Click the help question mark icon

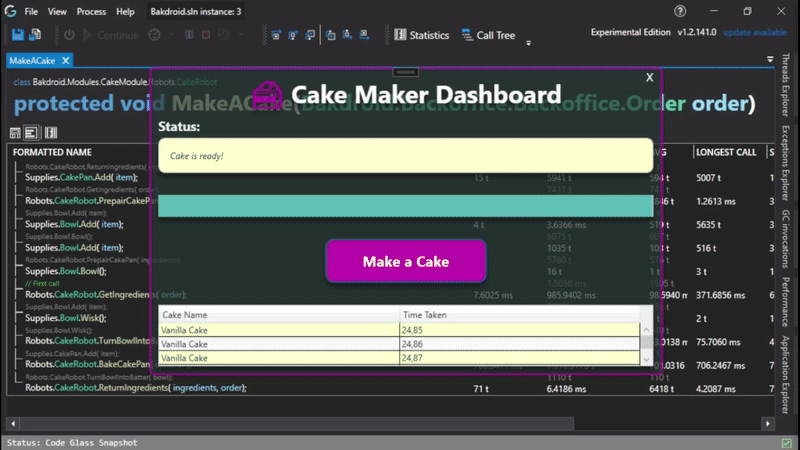tap(680, 11)
